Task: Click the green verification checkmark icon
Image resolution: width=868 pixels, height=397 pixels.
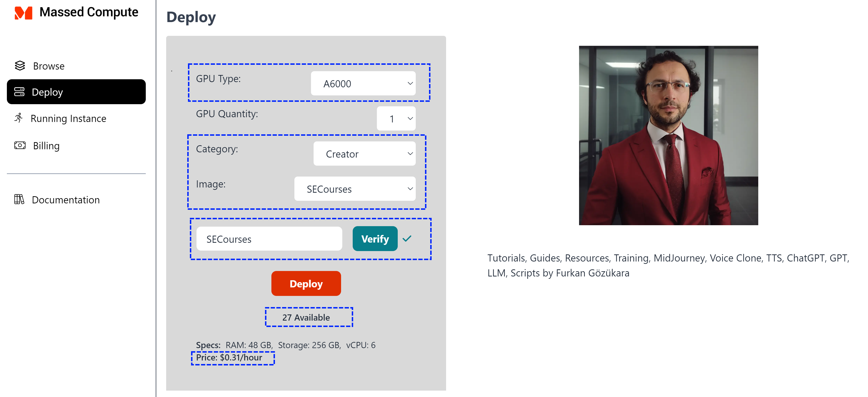Action: point(407,238)
